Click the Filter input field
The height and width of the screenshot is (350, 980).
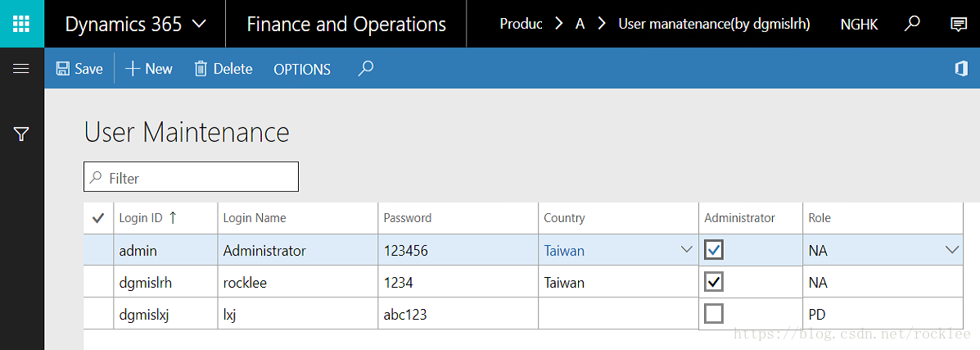coord(192,177)
